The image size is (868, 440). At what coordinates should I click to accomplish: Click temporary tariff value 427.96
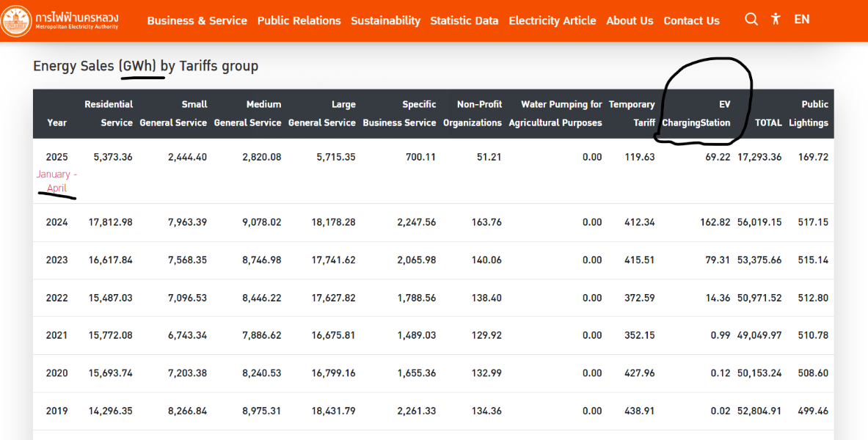tap(640, 373)
